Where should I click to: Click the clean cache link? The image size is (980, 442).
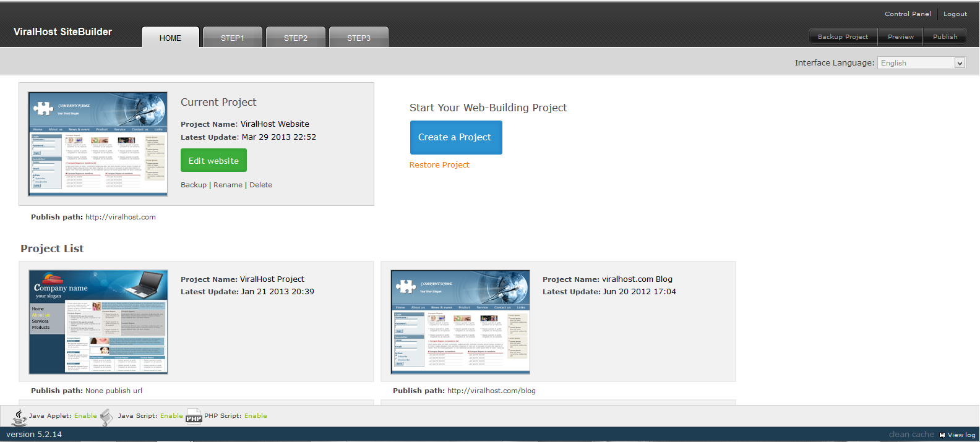click(x=911, y=435)
